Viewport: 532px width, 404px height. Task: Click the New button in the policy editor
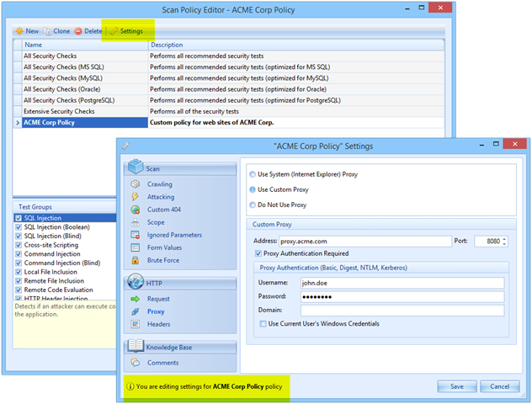point(28,31)
